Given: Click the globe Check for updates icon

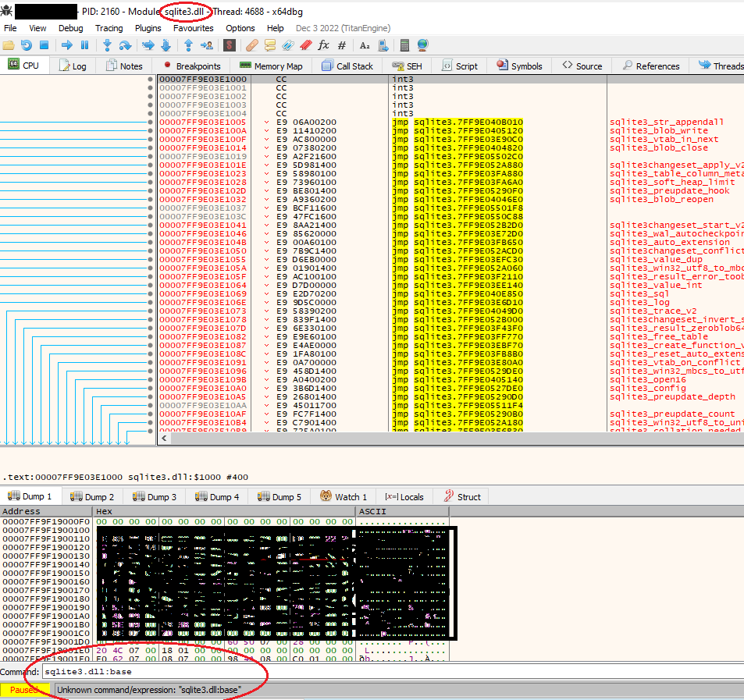Looking at the screenshot, I should [x=423, y=45].
